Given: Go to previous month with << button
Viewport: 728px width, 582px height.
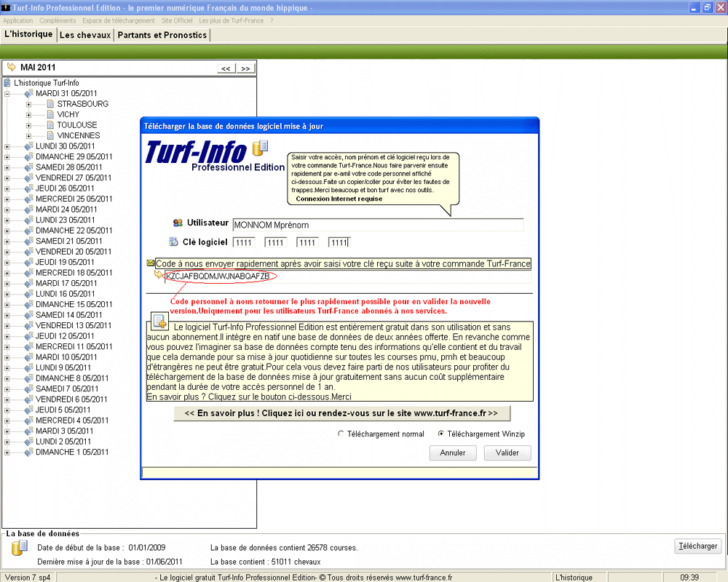Looking at the screenshot, I should [226, 68].
